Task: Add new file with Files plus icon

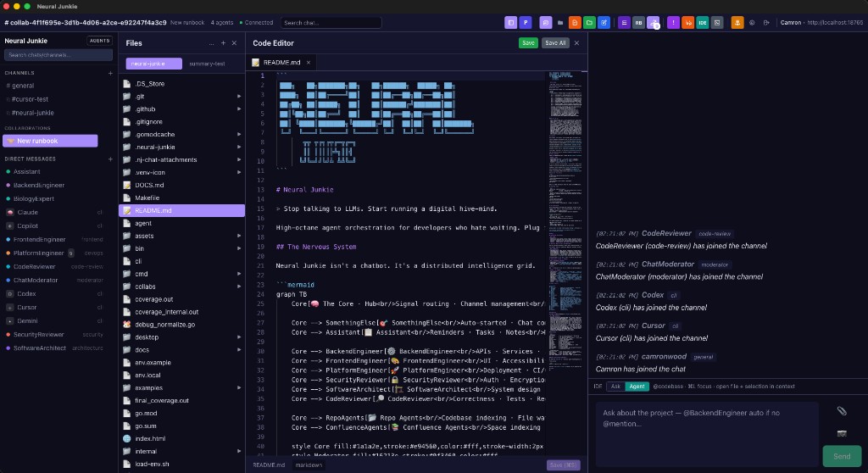Action: click(x=223, y=43)
